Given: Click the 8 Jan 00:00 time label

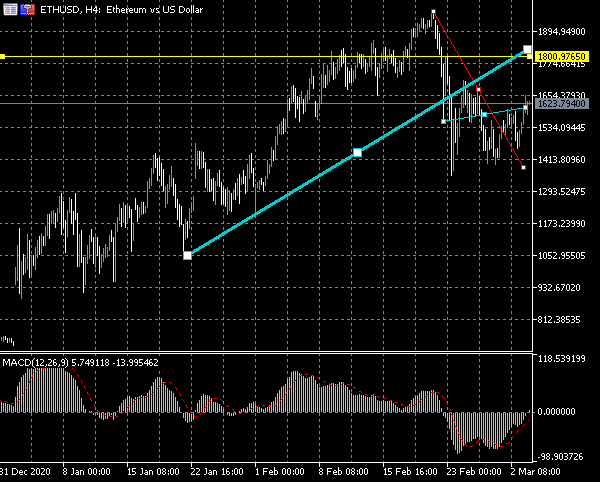Looking at the screenshot, I should [x=86, y=472].
